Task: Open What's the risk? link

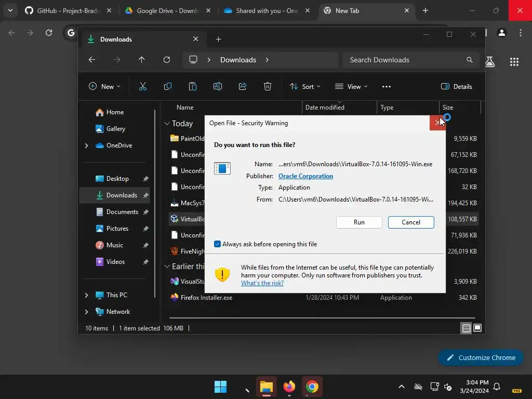Action: [262, 283]
